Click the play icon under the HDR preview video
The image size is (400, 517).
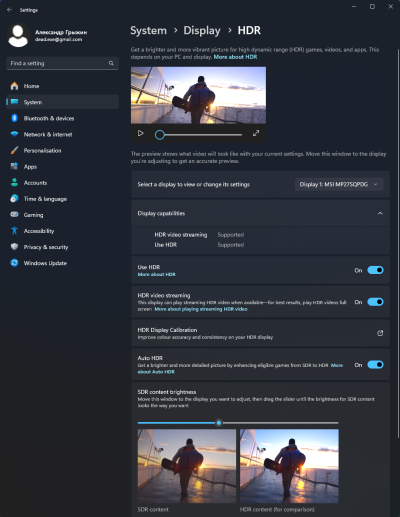pyautogui.click(x=141, y=133)
